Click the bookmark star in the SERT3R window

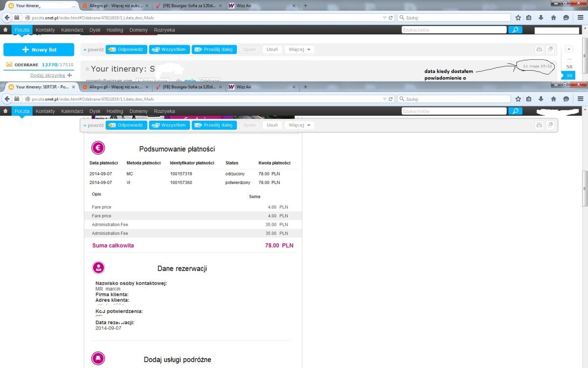point(518,99)
